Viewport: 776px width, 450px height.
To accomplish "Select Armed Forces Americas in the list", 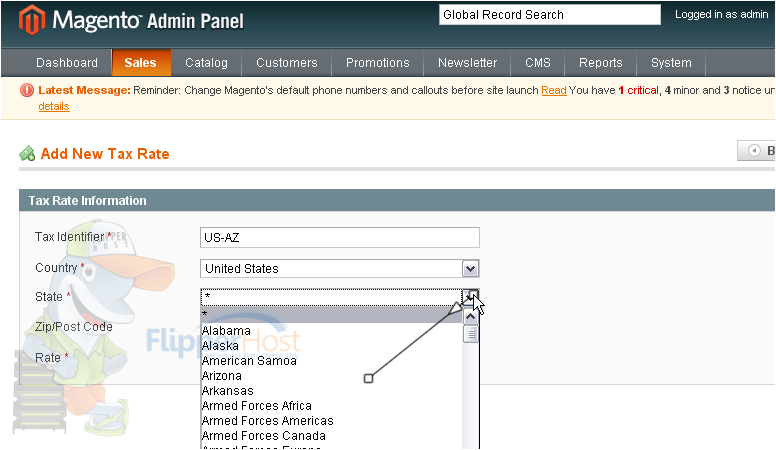I will (332, 421).
